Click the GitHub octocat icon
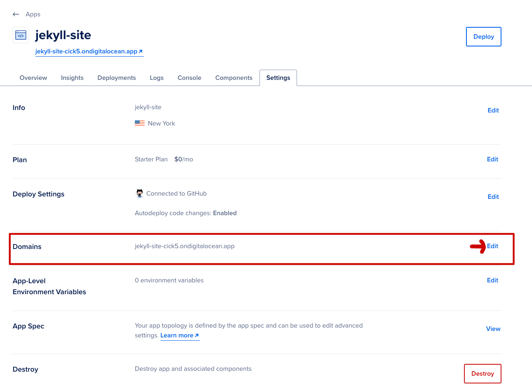Screen dimensions: 532x392 (140, 194)
